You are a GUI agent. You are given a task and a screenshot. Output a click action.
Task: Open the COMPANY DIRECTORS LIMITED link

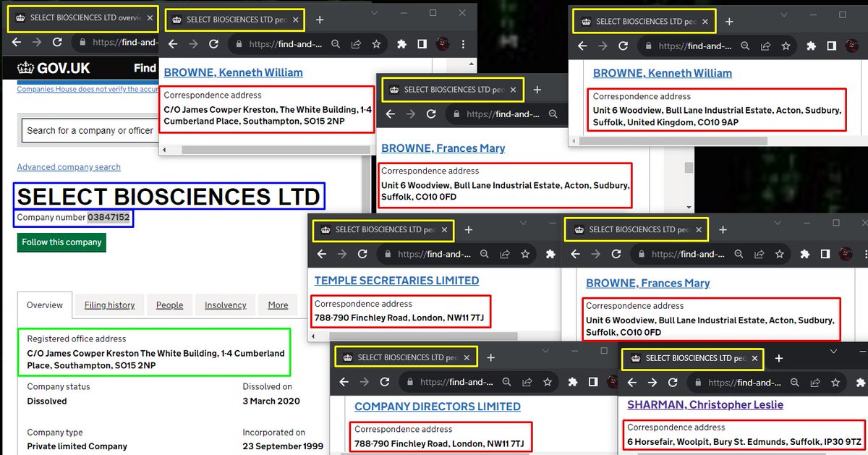click(438, 407)
